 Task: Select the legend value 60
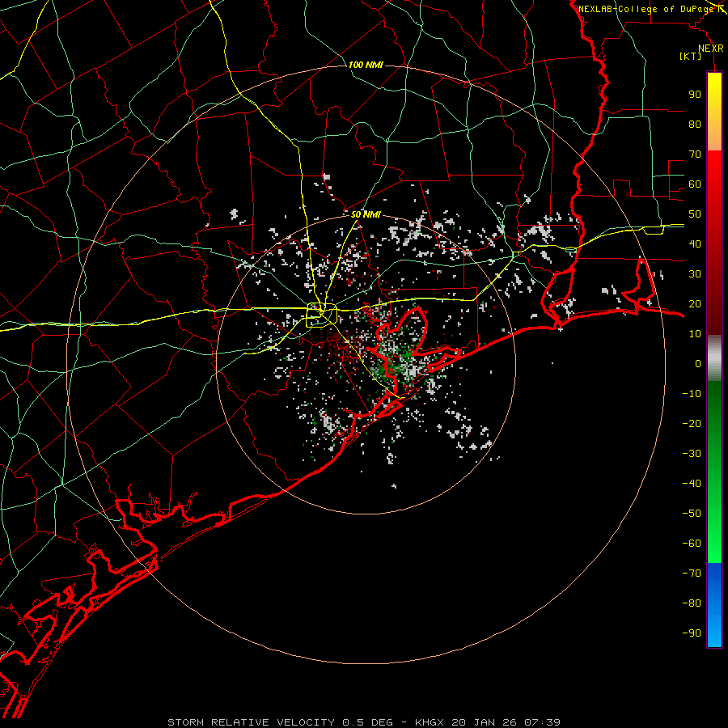click(695, 184)
